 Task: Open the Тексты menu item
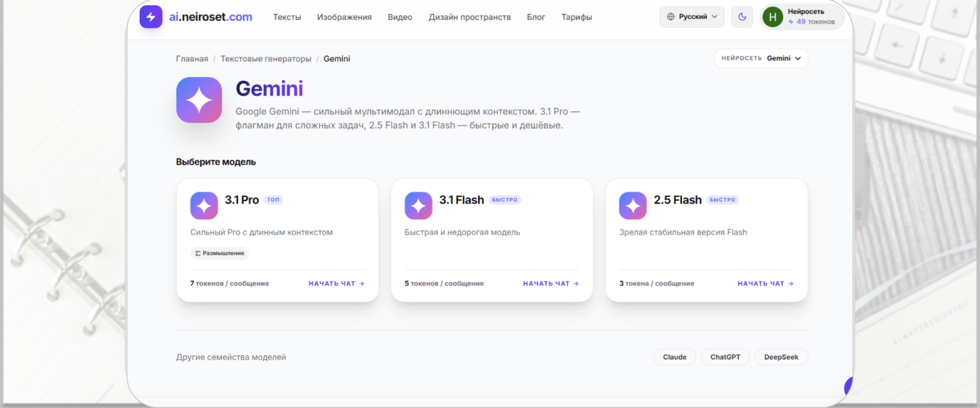click(x=287, y=17)
